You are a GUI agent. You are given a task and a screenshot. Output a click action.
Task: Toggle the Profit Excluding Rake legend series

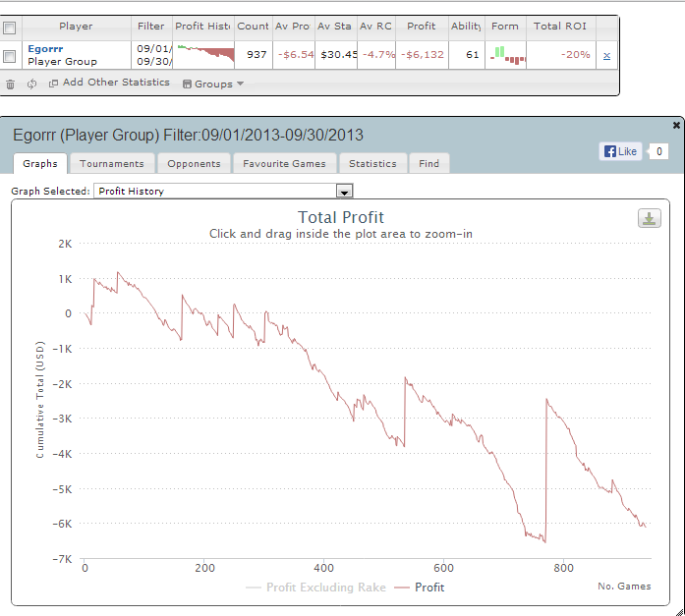(315, 588)
